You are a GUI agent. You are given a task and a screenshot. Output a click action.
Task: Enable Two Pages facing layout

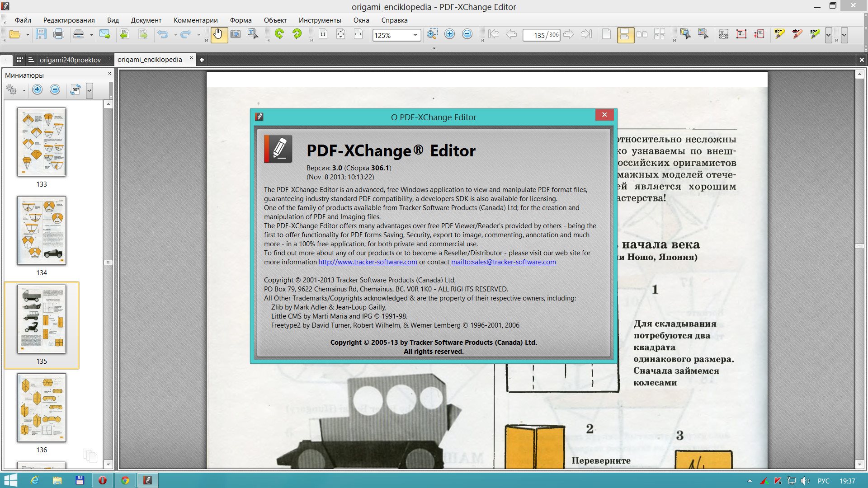tap(642, 35)
